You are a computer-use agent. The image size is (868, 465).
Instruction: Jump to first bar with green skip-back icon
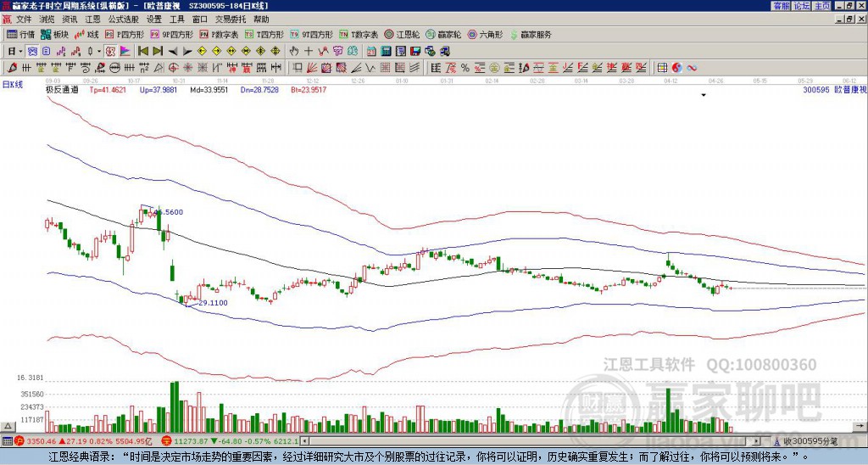pyautogui.click(x=142, y=51)
